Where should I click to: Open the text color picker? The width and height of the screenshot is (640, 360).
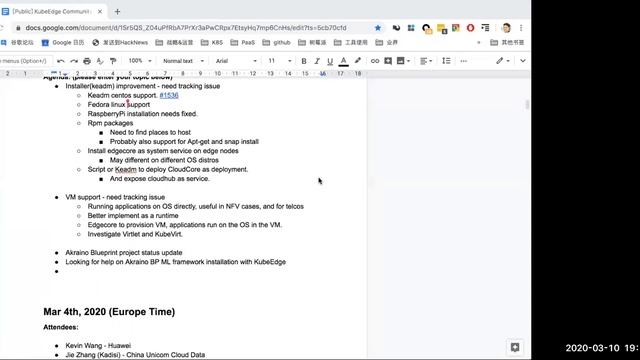pos(344,61)
